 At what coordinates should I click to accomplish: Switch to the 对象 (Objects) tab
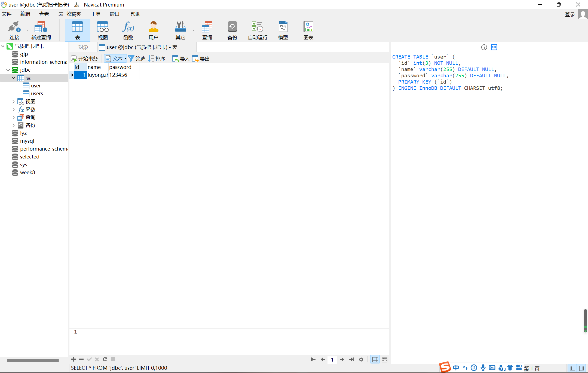pos(83,47)
